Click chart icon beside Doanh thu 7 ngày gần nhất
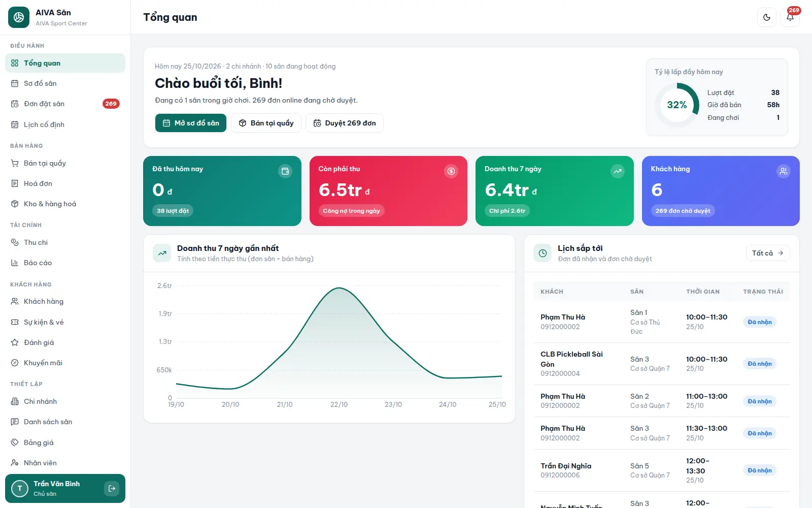 (x=162, y=253)
